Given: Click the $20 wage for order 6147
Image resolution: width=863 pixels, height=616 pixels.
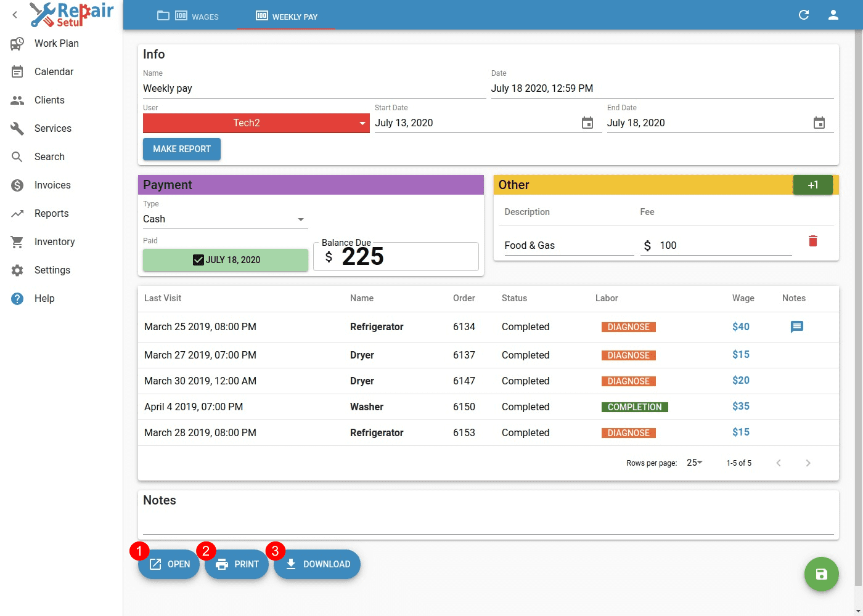Looking at the screenshot, I should [741, 380].
